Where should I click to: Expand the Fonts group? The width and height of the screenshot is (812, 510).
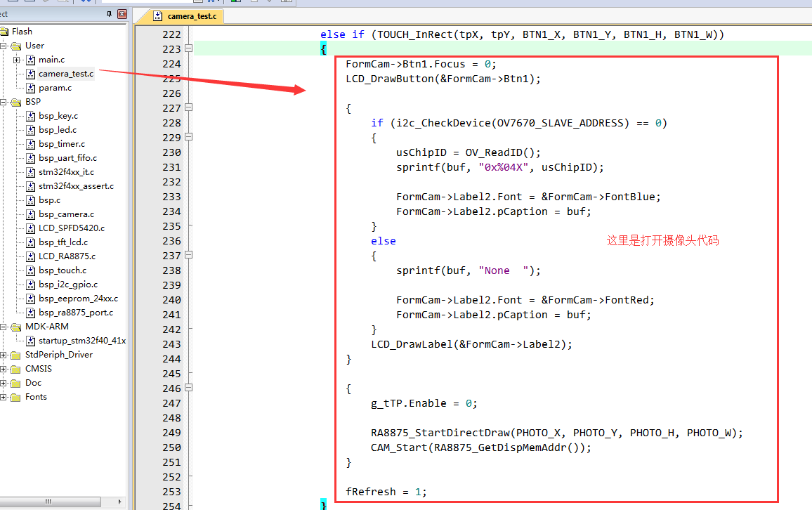[3, 397]
